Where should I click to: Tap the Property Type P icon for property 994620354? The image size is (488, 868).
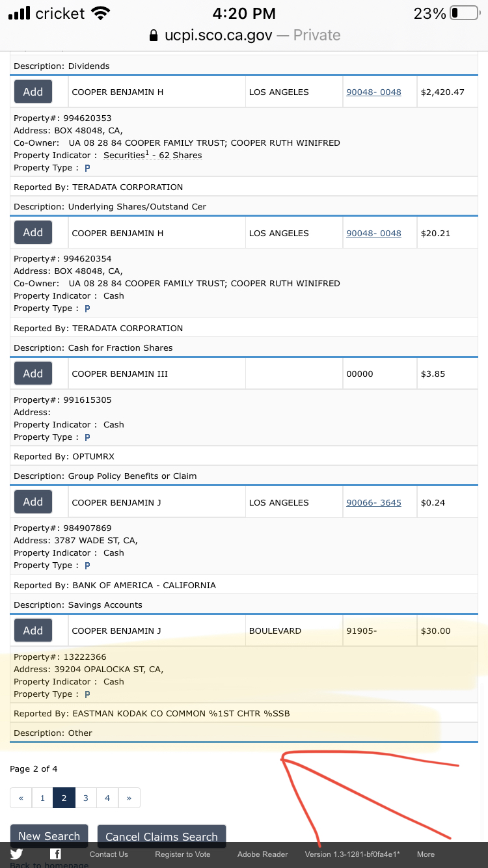pos(87,308)
